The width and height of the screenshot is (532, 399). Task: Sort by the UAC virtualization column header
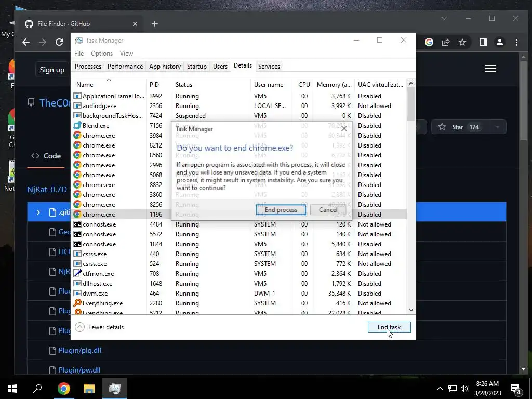[380, 85]
